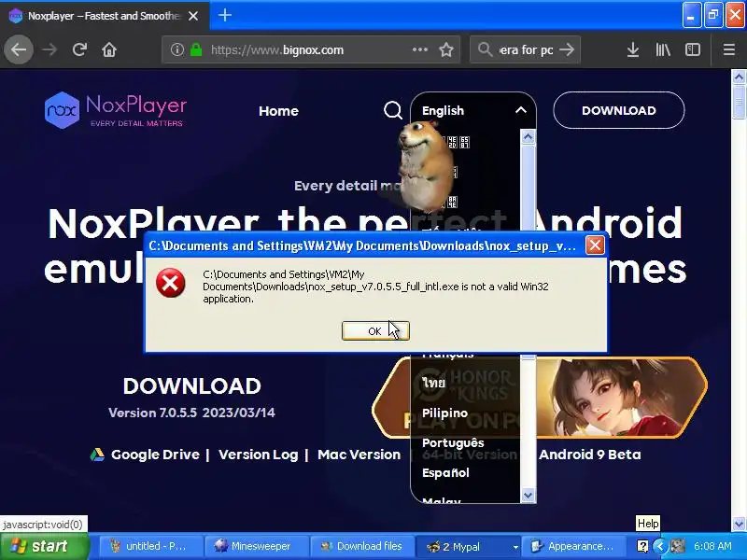747x560 pixels.
Task: Open the hamburger application menu
Action: point(728,49)
